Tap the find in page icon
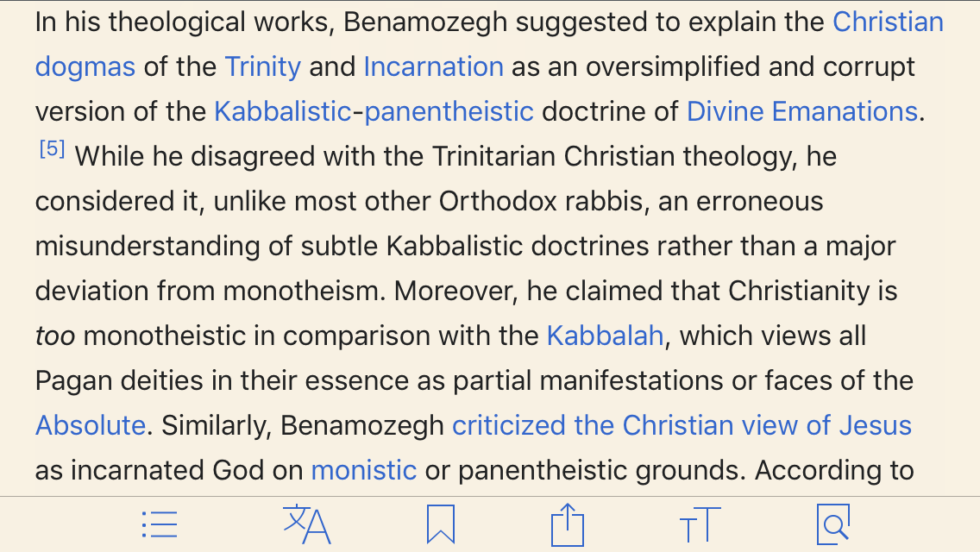This screenshot has height=552, width=980. pos(832,524)
